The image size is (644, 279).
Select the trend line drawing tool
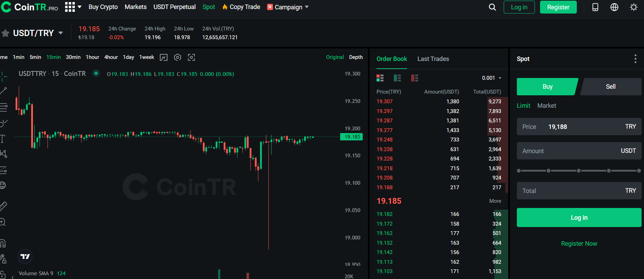point(3,91)
